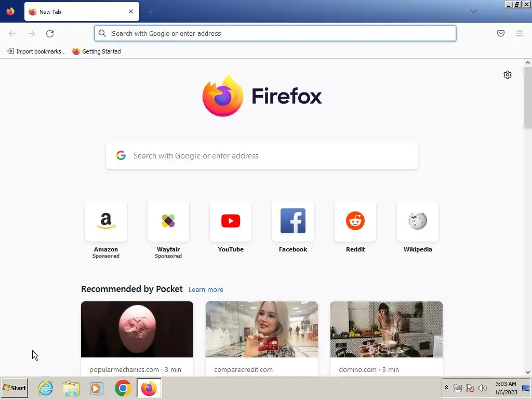532x399 pixels.
Task: Show hidden system tray icons
Action: (446, 388)
